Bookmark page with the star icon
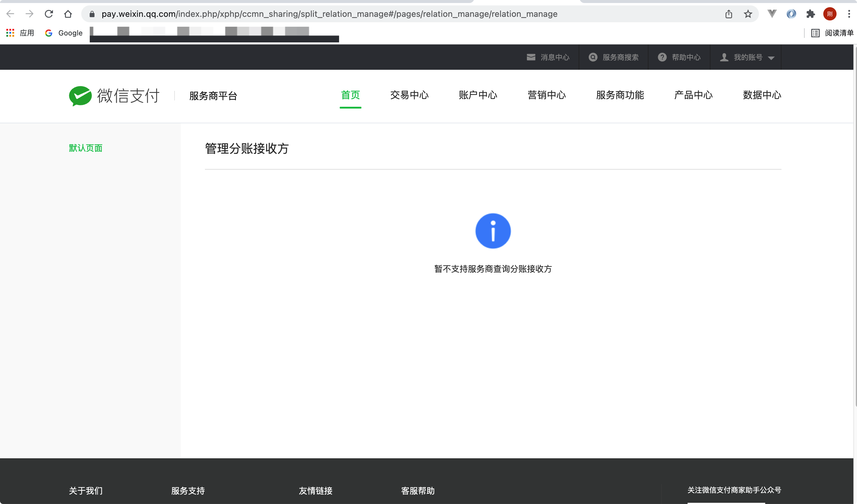 748,14
